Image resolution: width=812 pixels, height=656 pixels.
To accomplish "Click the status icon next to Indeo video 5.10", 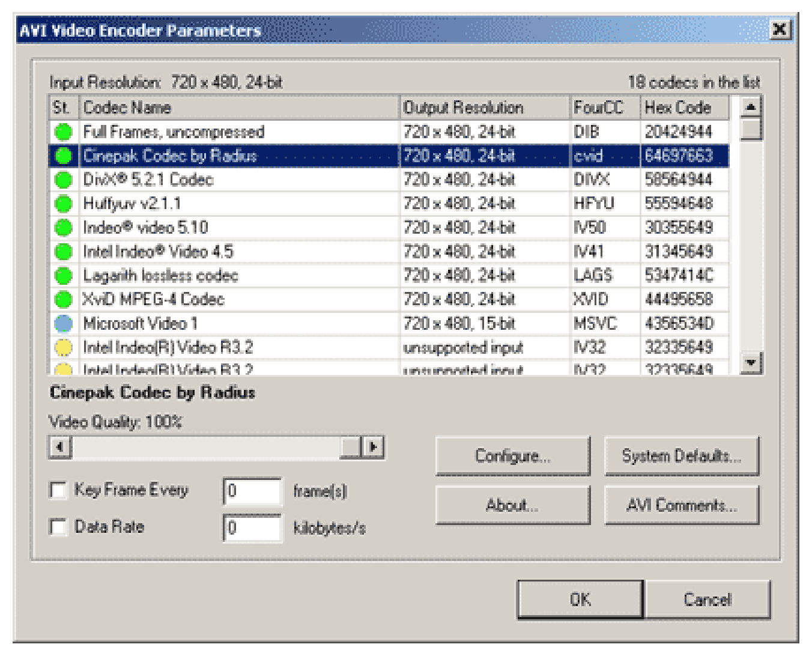I will click(x=63, y=228).
